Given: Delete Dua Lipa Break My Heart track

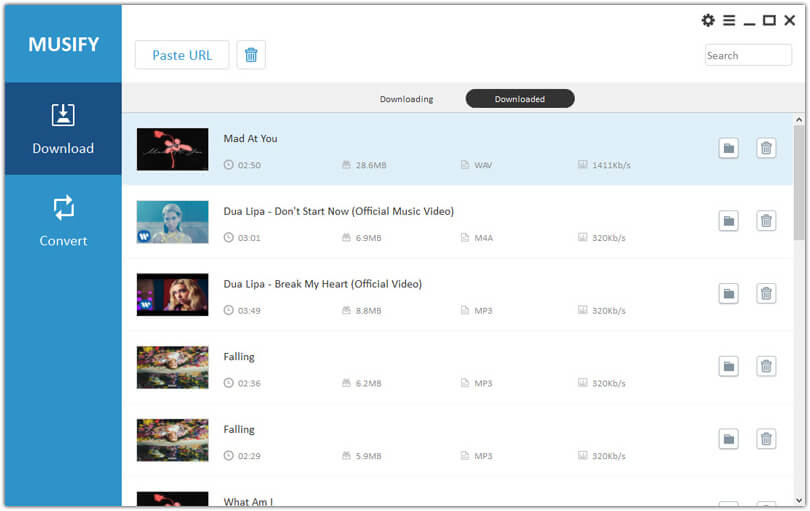Looking at the screenshot, I should (x=766, y=293).
